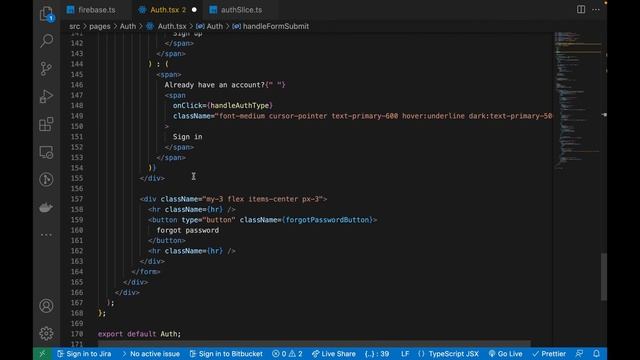Click 'export default Auth;' line

[x=139, y=334]
